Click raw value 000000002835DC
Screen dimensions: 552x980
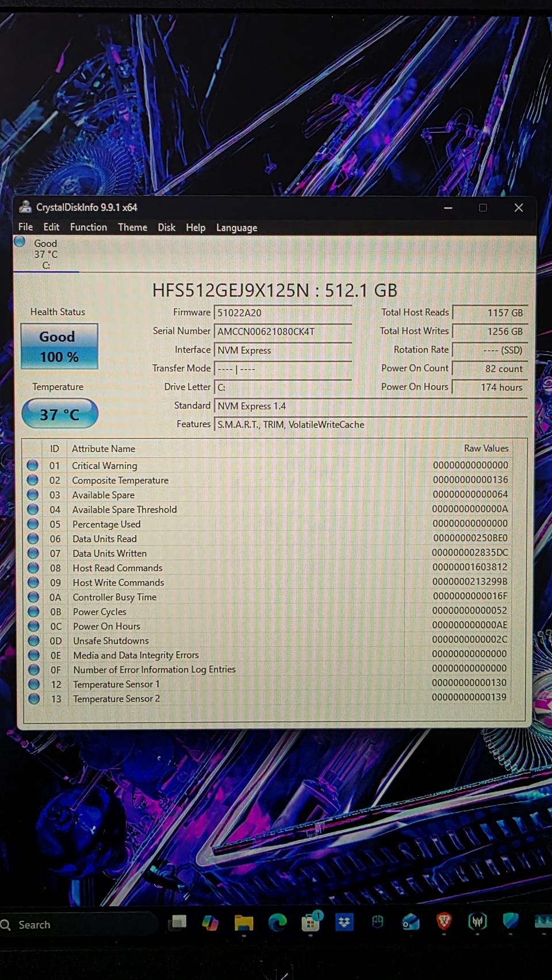470,552
